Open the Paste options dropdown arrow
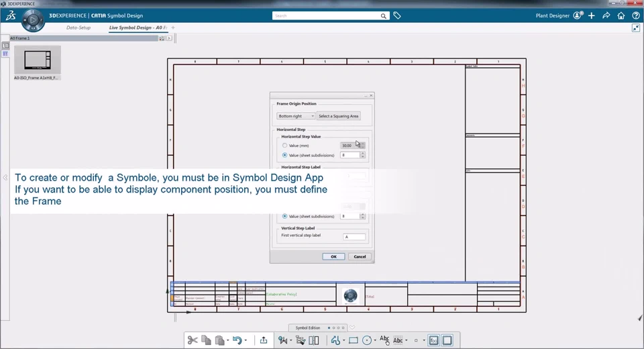This screenshot has height=349, width=644. coord(228,340)
